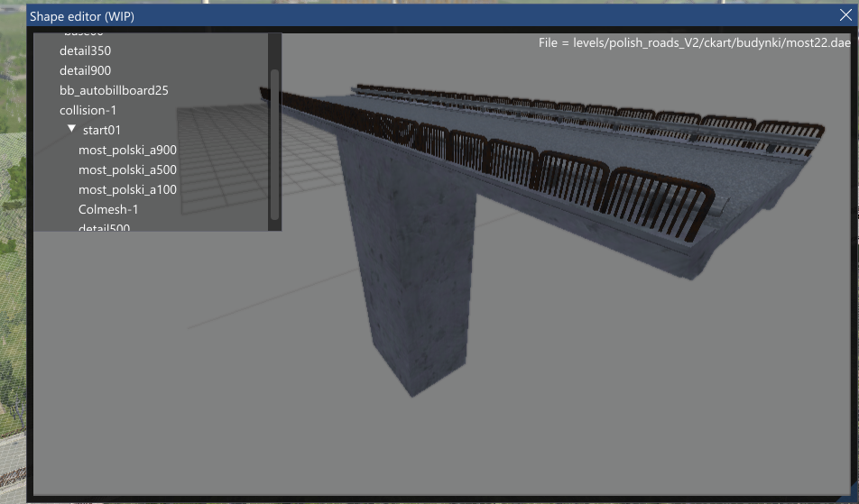Select the Colmesh-1 tree entry
The height and width of the screenshot is (504, 859).
point(108,209)
